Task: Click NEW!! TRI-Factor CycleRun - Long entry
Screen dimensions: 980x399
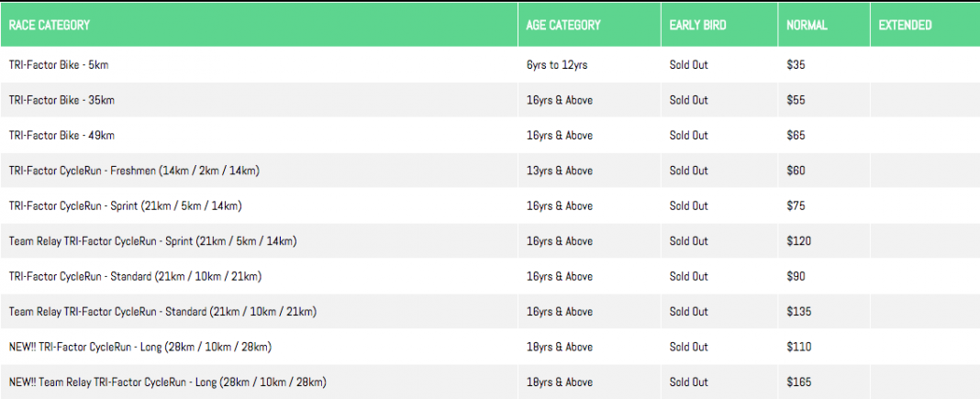Action: [139, 347]
